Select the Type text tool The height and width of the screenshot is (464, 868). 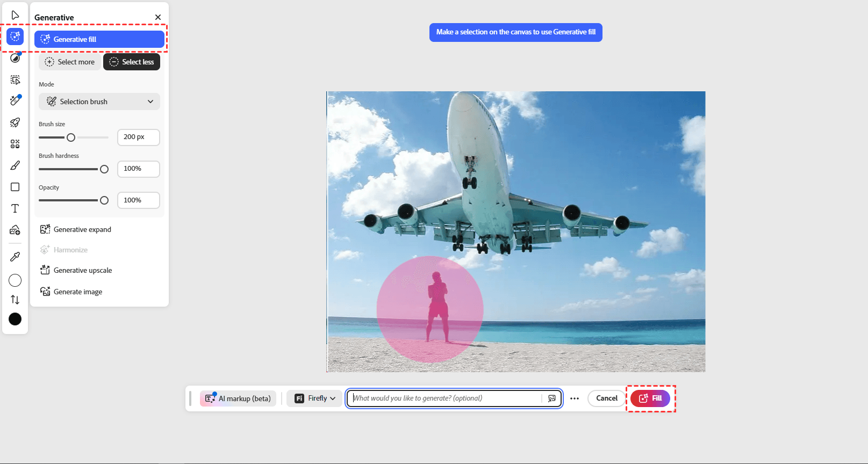click(15, 208)
